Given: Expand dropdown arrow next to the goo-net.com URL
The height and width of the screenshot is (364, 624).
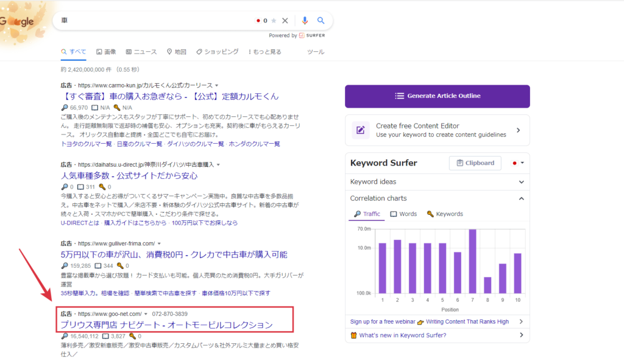Looking at the screenshot, I should coord(146,314).
